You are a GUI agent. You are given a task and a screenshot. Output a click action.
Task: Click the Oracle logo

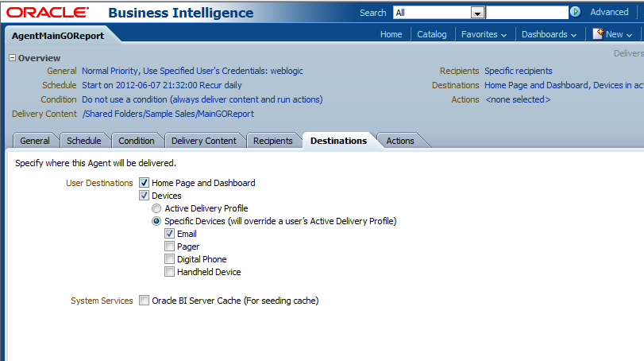click(x=48, y=13)
